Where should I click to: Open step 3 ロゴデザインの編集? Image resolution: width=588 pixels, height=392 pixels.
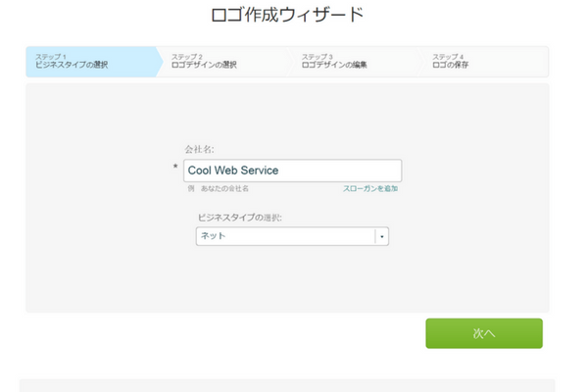coord(356,62)
